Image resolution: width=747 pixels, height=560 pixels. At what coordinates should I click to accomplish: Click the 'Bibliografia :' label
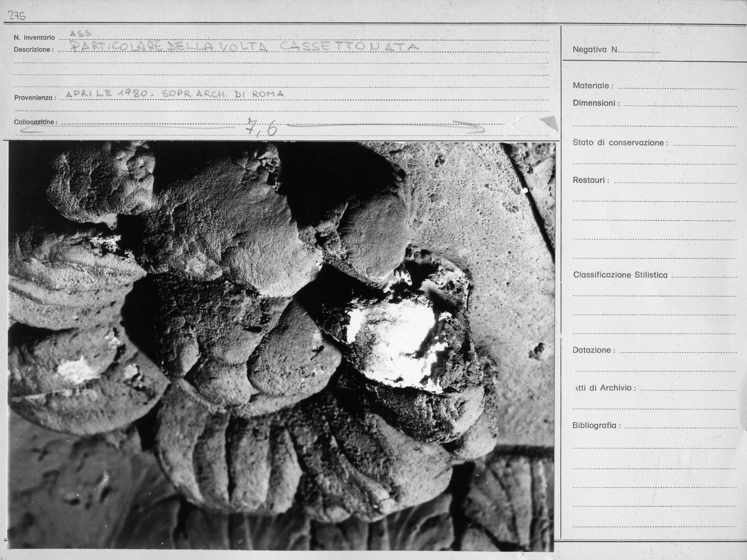coord(597,426)
